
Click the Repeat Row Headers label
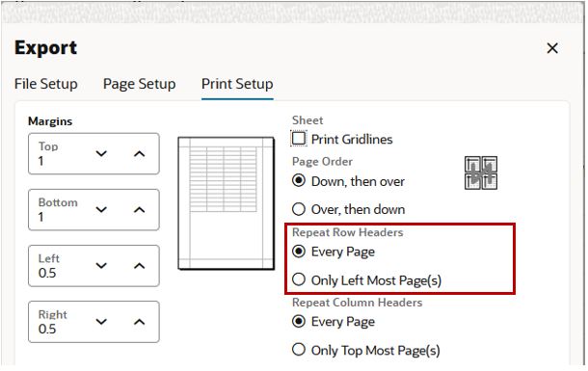coord(348,232)
